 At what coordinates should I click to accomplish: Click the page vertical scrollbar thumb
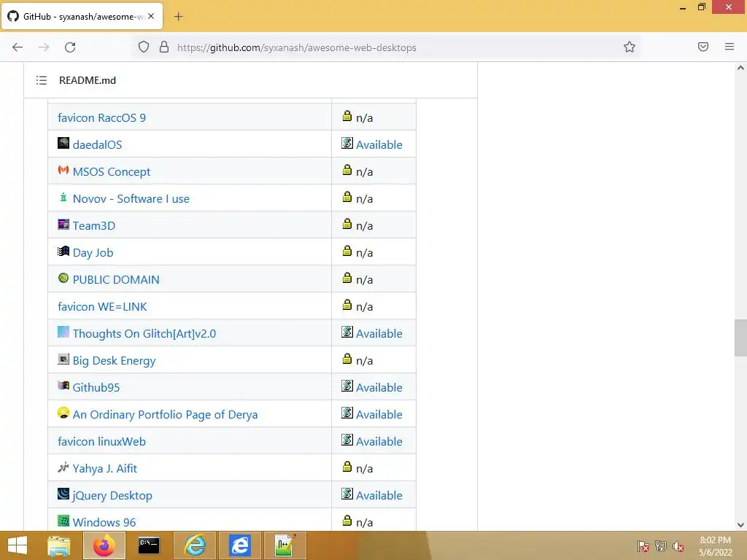740,338
